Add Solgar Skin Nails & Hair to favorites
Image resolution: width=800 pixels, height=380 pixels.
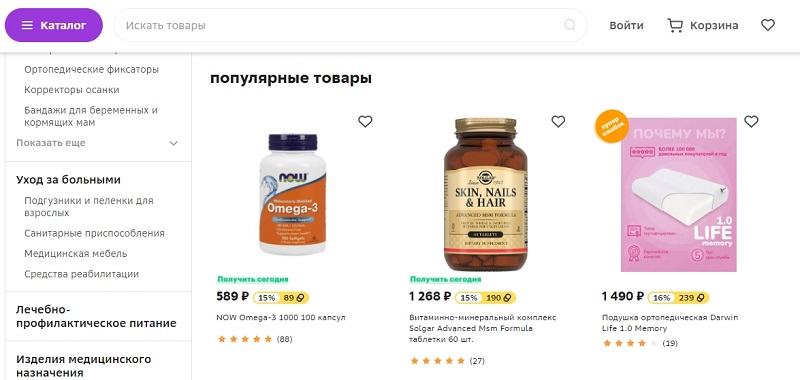(558, 121)
